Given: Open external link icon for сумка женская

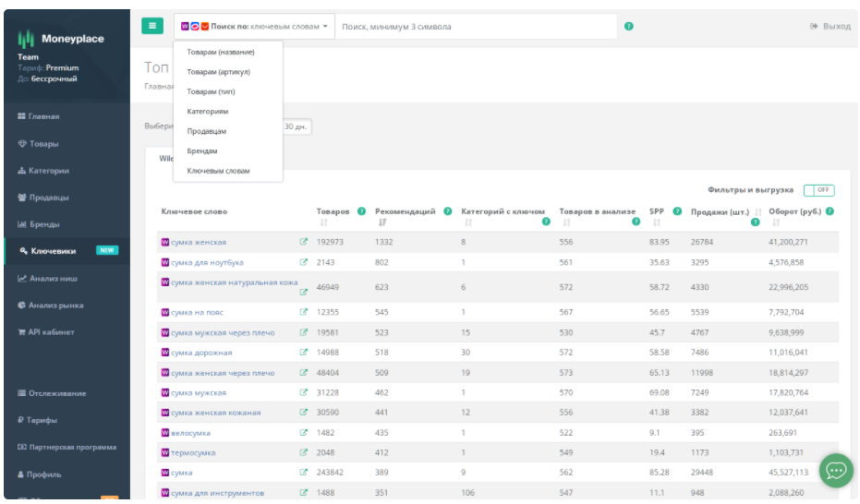Looking at the screenshot, I should [x=303, y=243].
